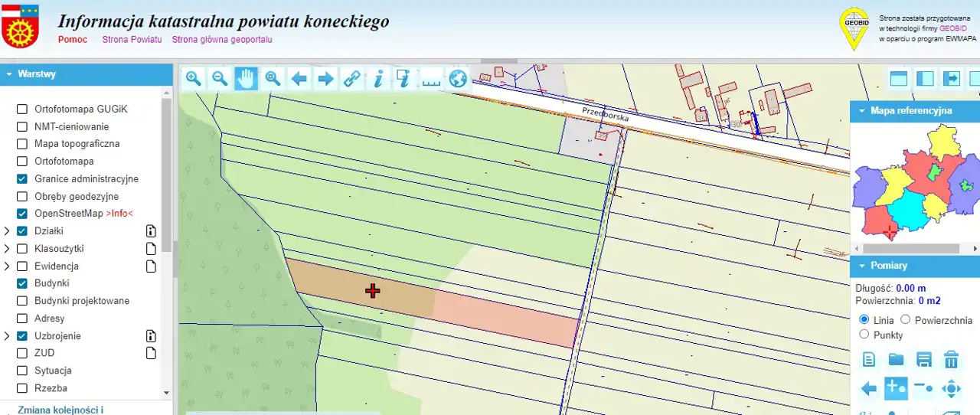This screenshot has width=980, height=415.
Task: Select the Powierzchnia measurement mode
Action: (905, 320)
